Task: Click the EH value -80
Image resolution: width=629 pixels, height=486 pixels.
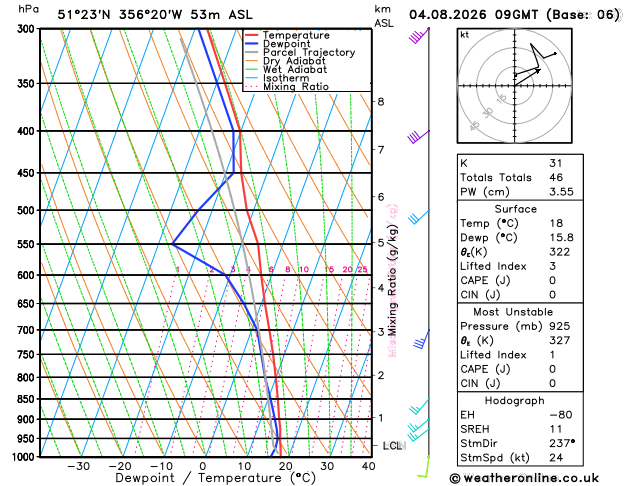Action: tap(560, 415)
